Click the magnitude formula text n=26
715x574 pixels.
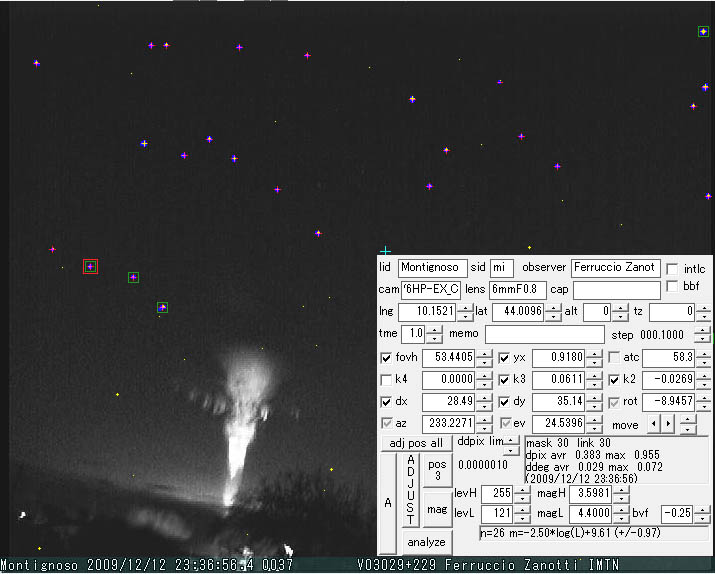[x=570, y=533]
